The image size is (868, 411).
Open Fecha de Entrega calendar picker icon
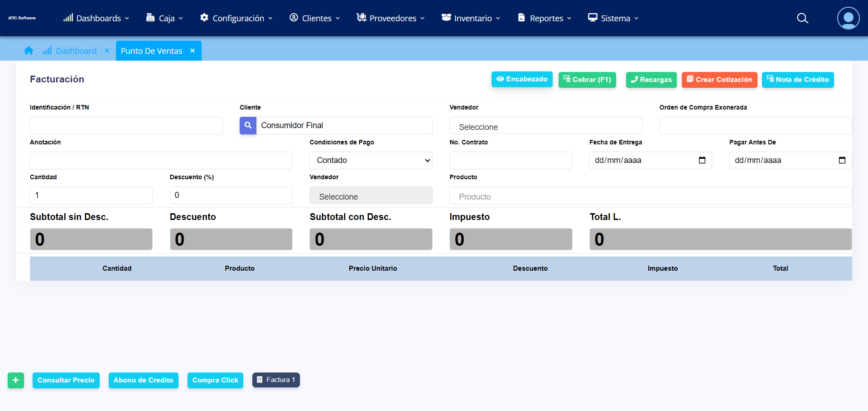coord(702,160)
